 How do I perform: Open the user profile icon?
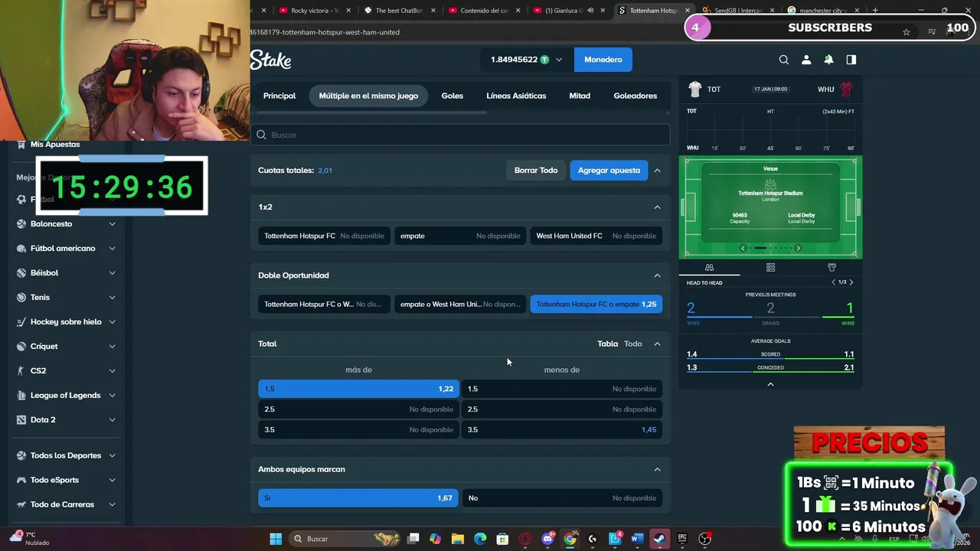(x=806, y=60)
